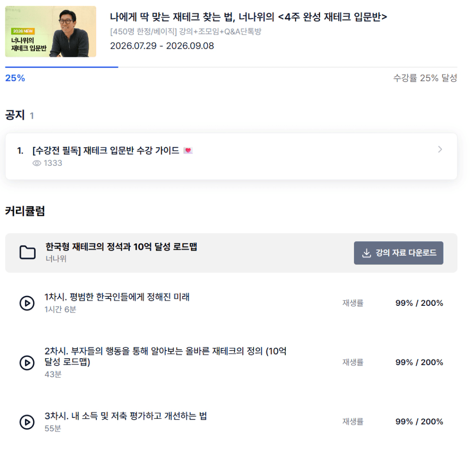476x454 pixels.
Task: Open the 한국형 재테크의 정석과 10억 달성 로드맵 section
Action: (121, 247)
